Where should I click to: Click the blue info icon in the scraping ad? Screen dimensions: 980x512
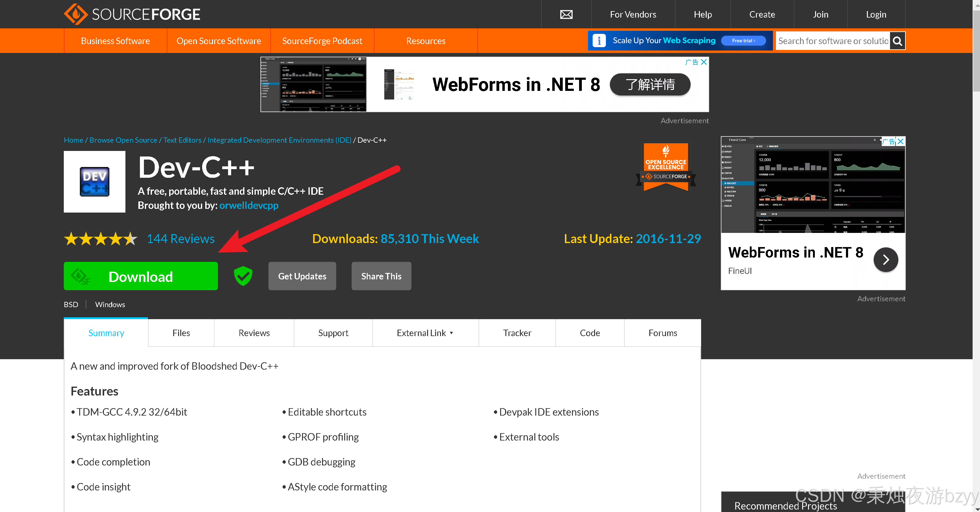tap(599, 41)
